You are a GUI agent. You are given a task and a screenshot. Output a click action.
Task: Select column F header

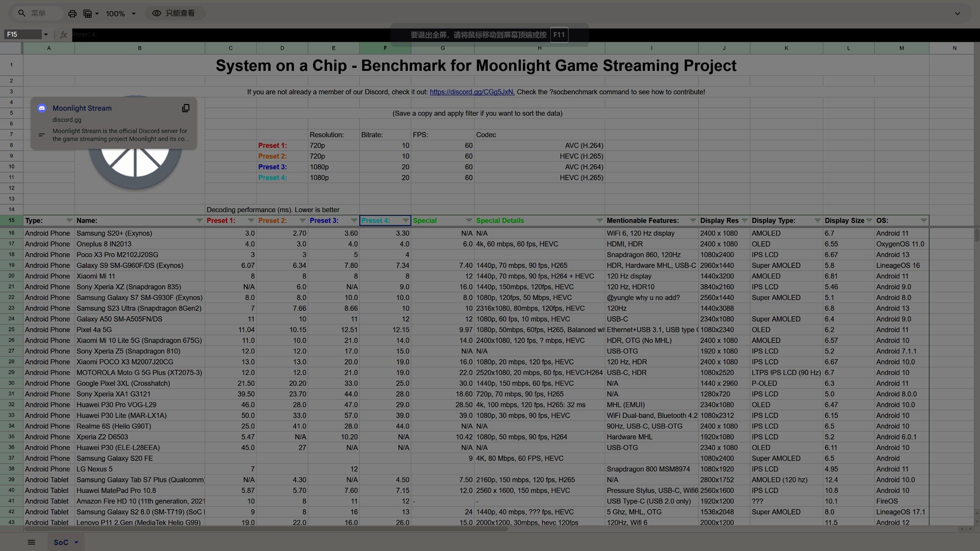click(385, 48)
